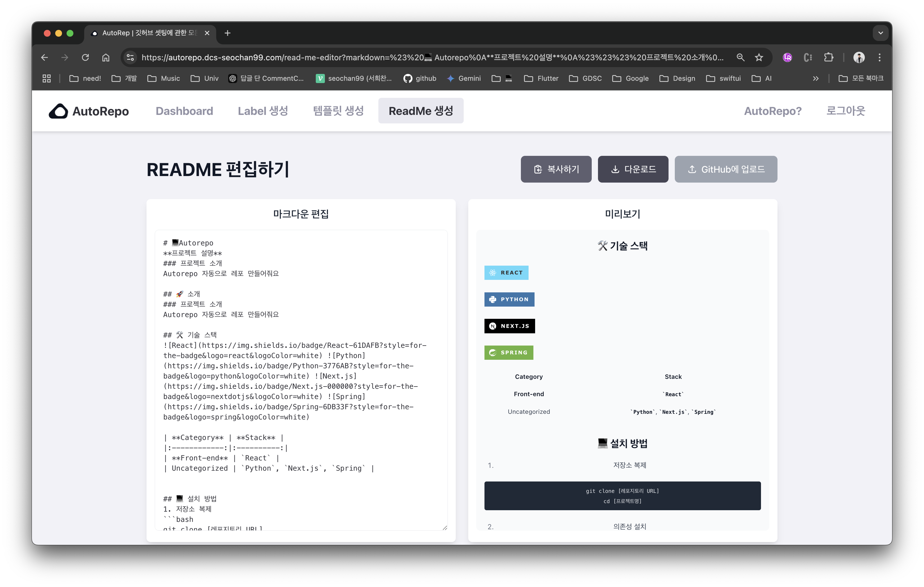Open the Chrome three-dot menu
The width and height of the screenshot is (924, 587).
[880, 57]
